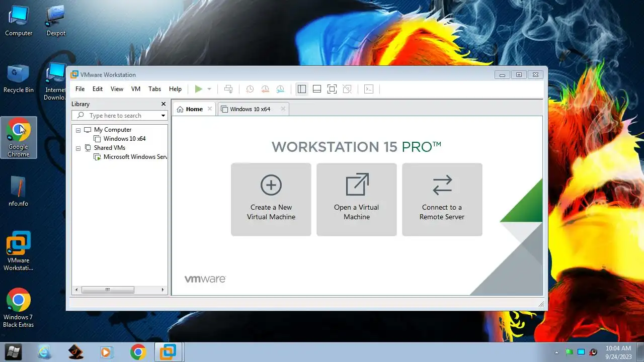Click the VMware Workstation taskbar button

tap(169, 352)
